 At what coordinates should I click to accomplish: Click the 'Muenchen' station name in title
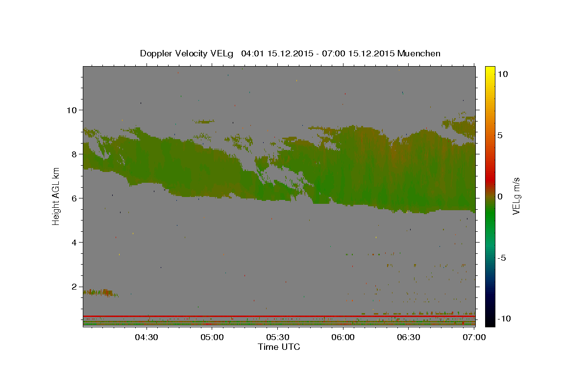(x=419, y=53)
